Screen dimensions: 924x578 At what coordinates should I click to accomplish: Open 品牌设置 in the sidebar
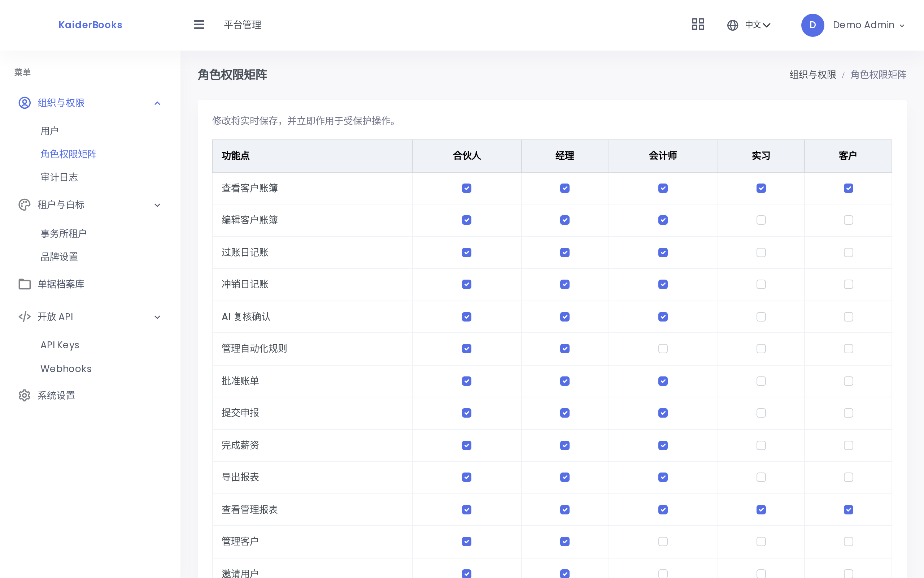[x=59, y=257]
